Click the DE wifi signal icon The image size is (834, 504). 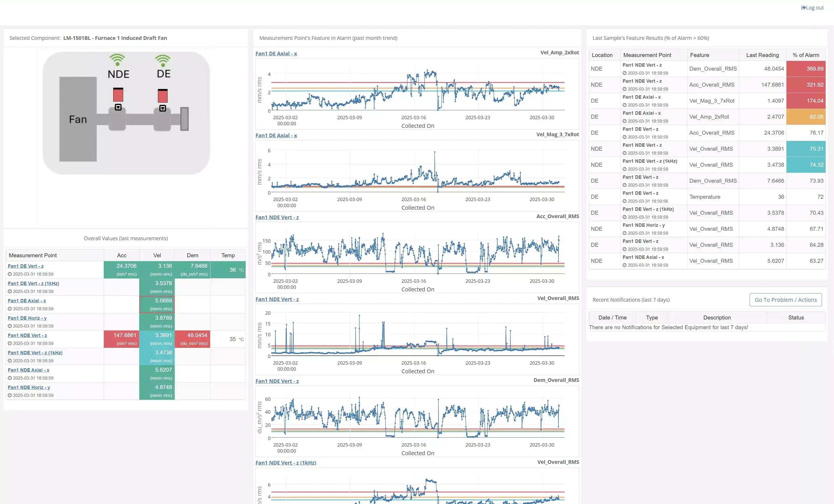(x=163, y=61)
